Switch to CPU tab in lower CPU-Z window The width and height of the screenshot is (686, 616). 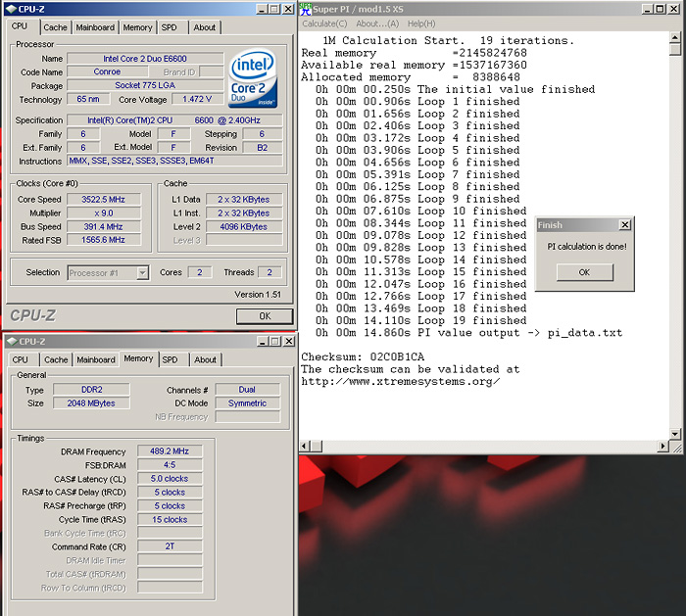(x=21, y=359)
